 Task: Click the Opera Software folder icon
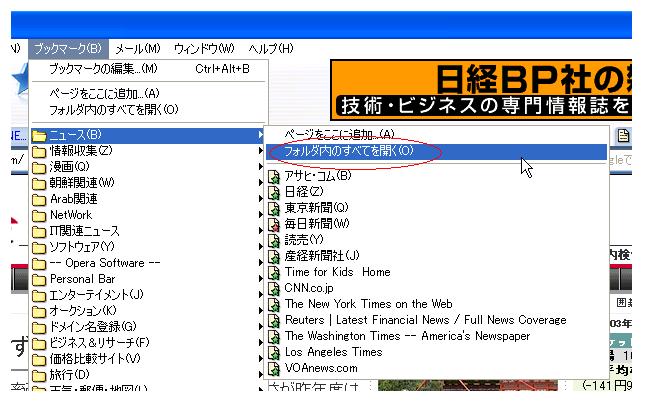(x=39, y=264)
